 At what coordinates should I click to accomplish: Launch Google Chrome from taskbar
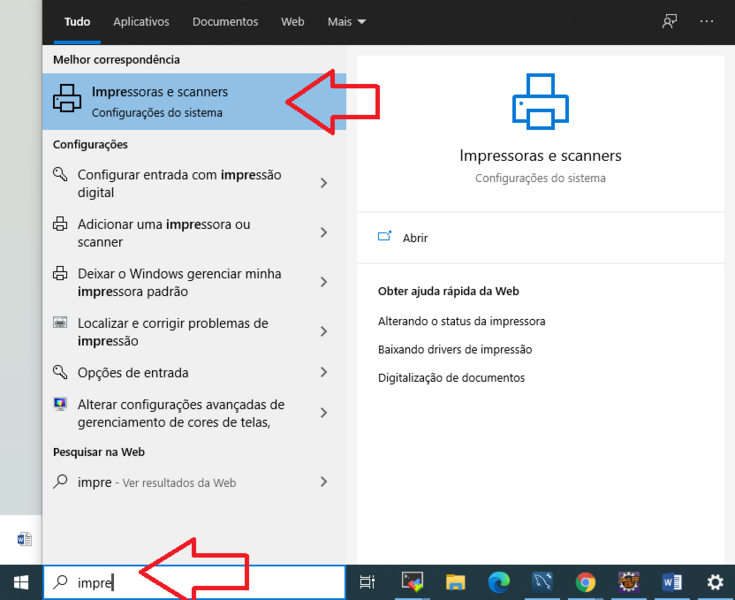pyautogui.click(x=585, y=583)
